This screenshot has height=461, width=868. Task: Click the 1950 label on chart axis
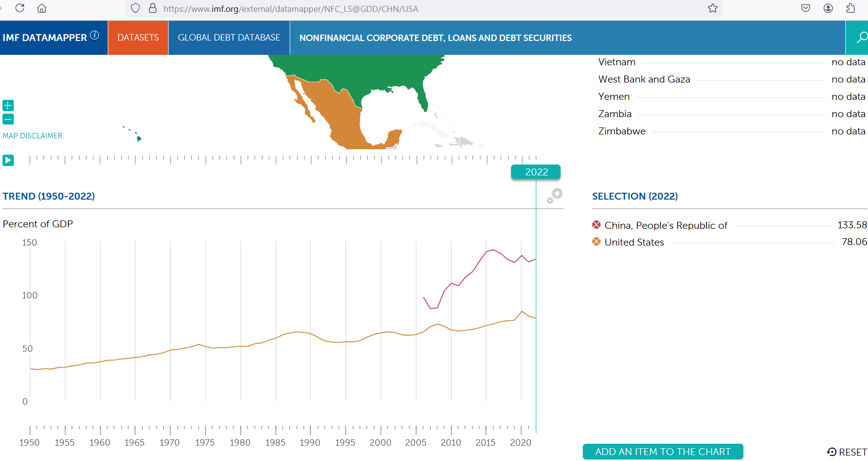29,443
